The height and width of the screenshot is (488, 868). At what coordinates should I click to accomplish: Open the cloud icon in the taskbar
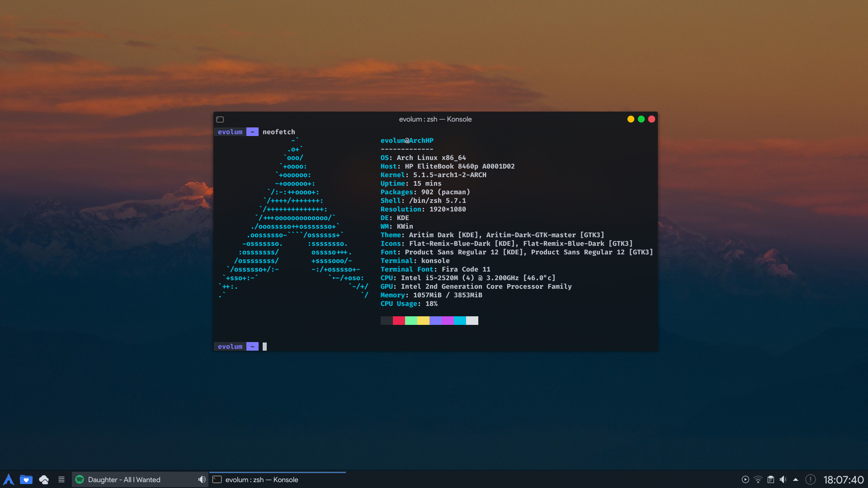point(44,479)
